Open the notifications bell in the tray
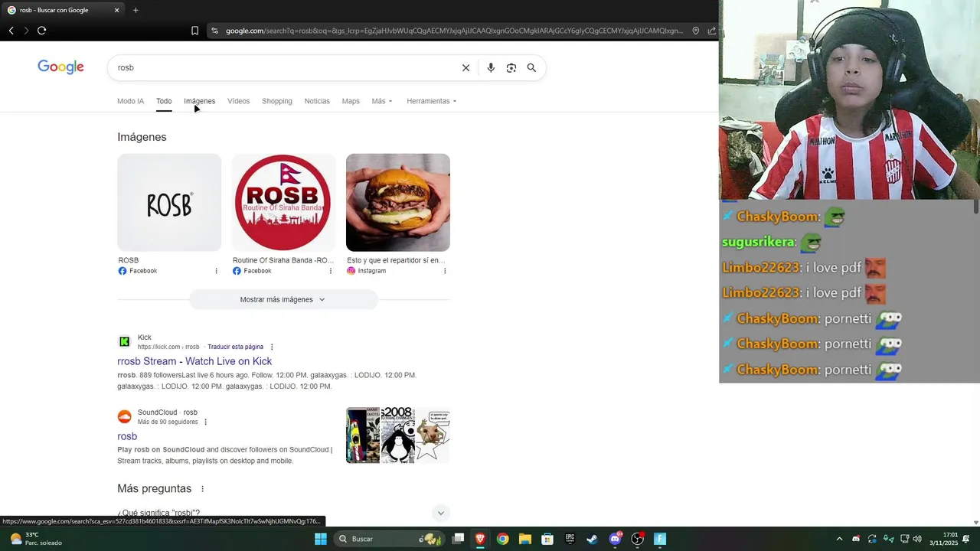Image resolution: width=980 pixels, height=551 pixels. [x=966, y=539]
